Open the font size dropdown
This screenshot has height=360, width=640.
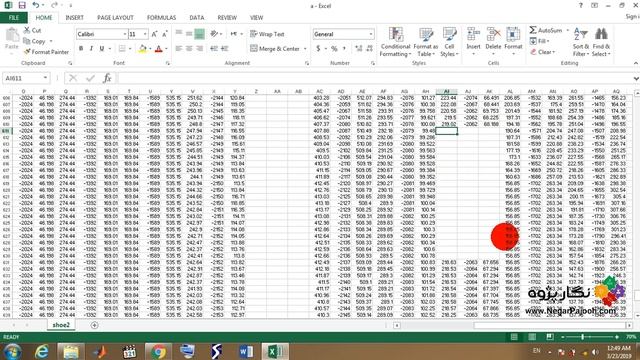145,34
